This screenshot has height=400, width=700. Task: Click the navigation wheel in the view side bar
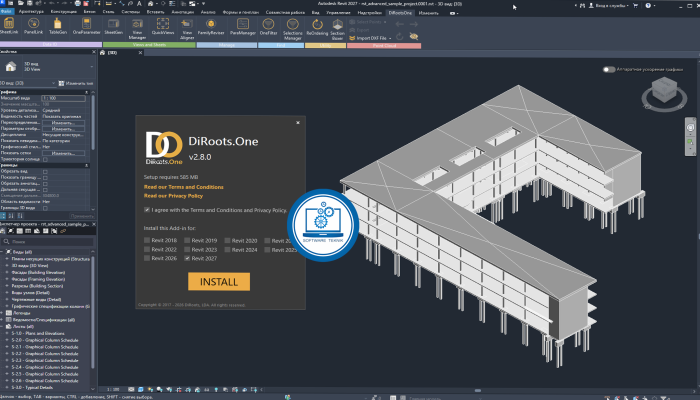[x=690, y=128]
